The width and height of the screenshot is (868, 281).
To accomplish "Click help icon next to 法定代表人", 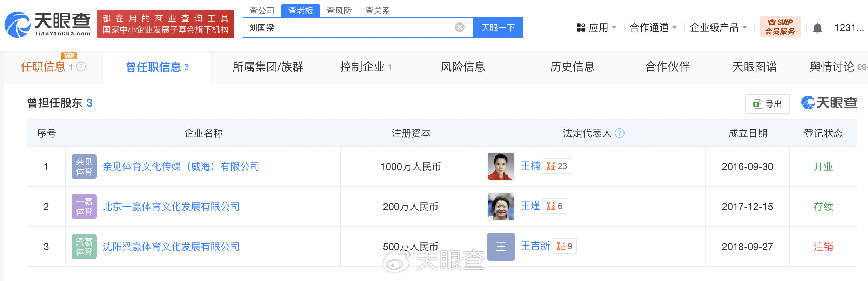I will [620, 133].
